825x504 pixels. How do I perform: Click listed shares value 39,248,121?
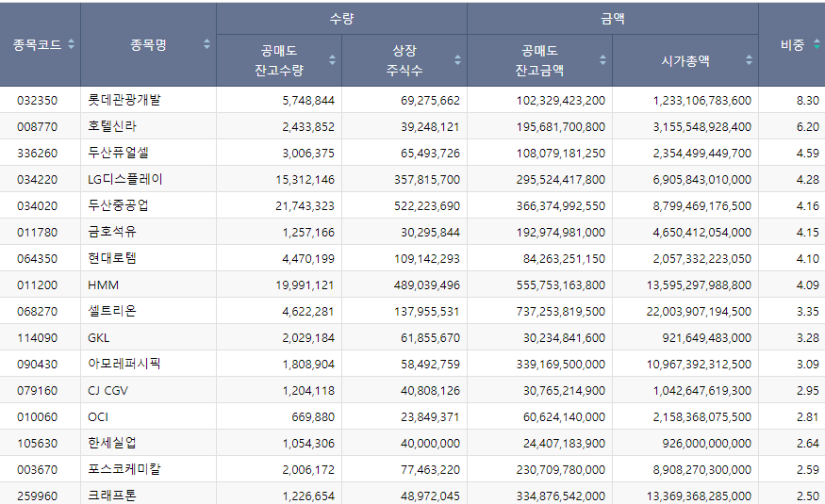click(x=430, y=126)
